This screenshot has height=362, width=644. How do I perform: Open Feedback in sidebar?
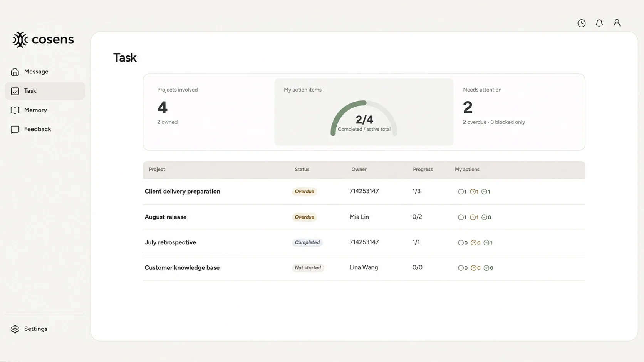coord(45,129)
